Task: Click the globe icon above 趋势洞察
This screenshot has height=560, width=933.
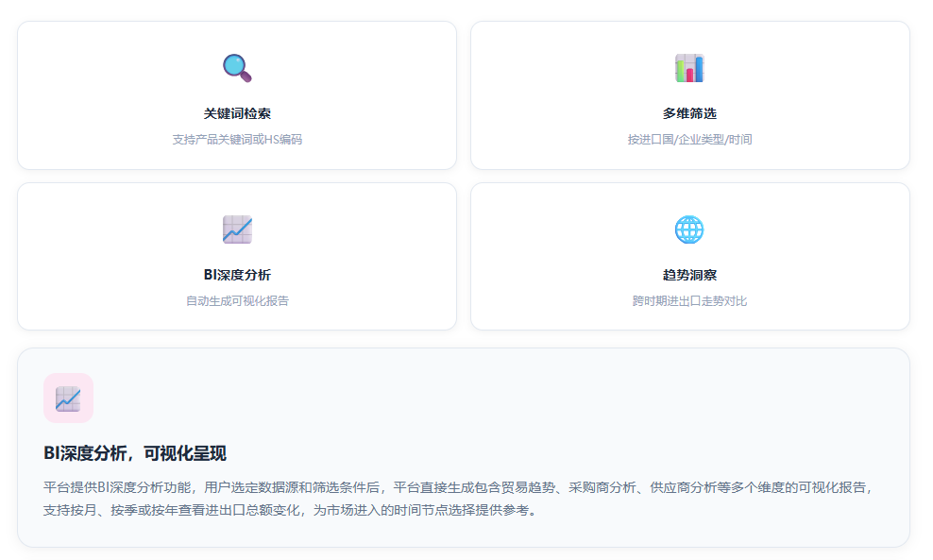Action: (x=689, y=229)
